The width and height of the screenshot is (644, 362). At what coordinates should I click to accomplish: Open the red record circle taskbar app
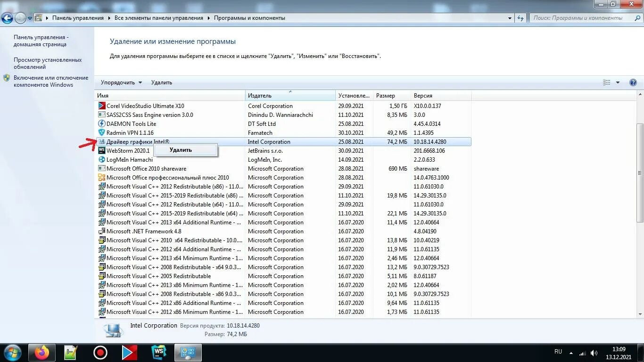click(x=100, y=353)
